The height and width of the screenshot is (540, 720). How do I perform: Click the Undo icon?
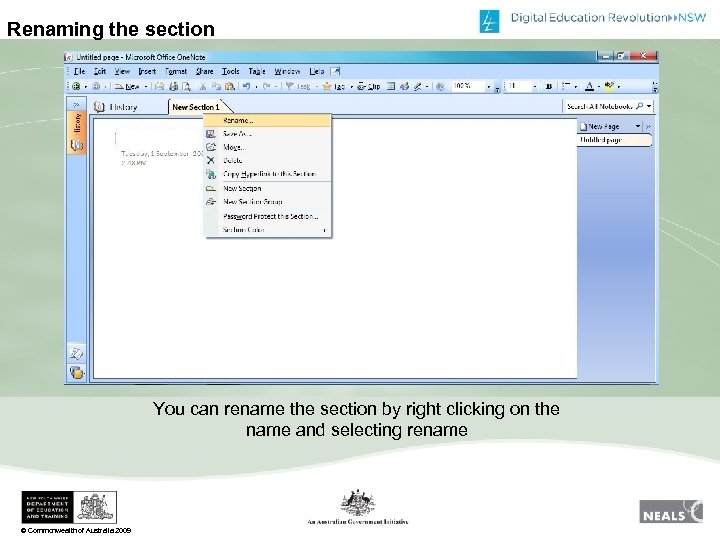coord(247,86)
